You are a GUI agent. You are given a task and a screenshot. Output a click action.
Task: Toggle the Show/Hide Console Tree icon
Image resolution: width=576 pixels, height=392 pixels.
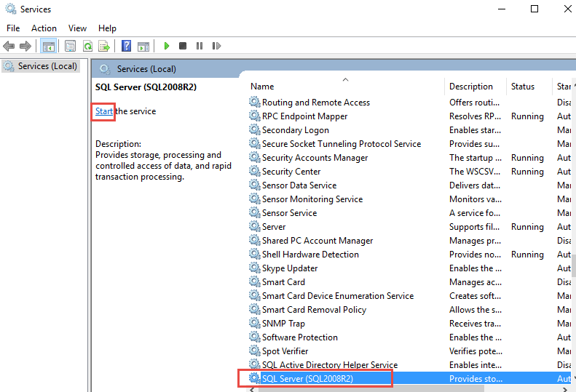49,47
